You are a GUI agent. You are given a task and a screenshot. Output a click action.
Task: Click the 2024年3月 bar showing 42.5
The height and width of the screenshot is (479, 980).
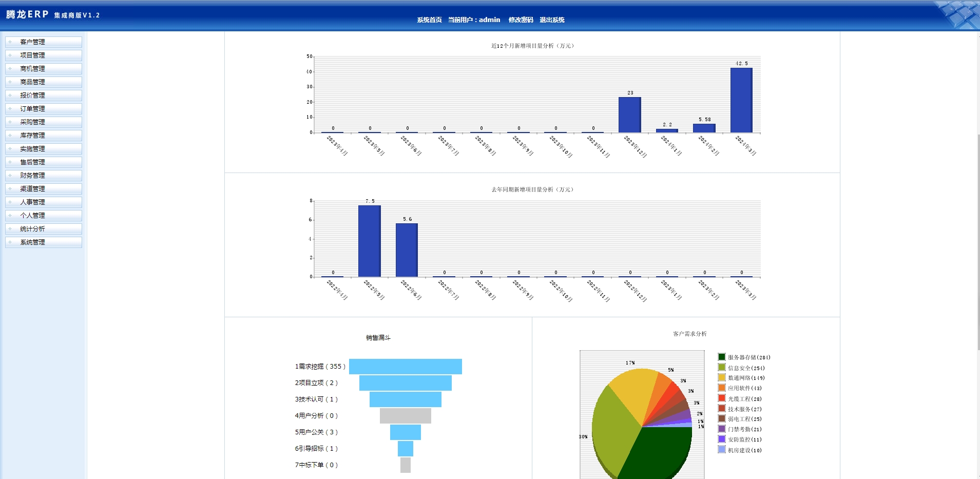tap(741, 100)
